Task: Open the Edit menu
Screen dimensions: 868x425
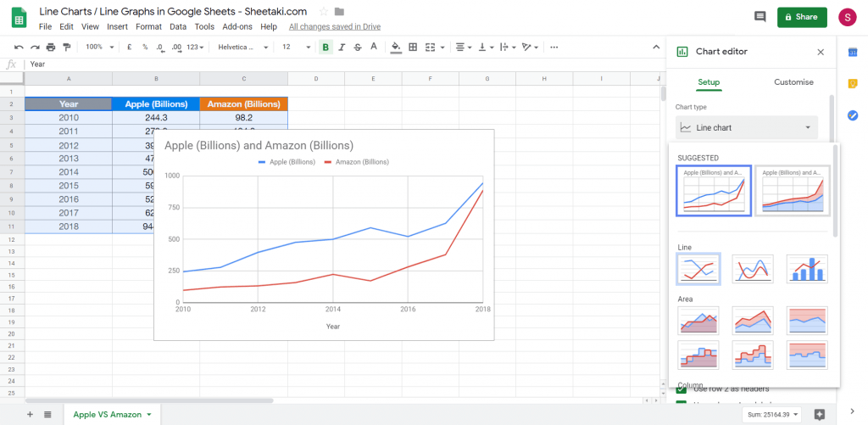Action: (66, 26)
